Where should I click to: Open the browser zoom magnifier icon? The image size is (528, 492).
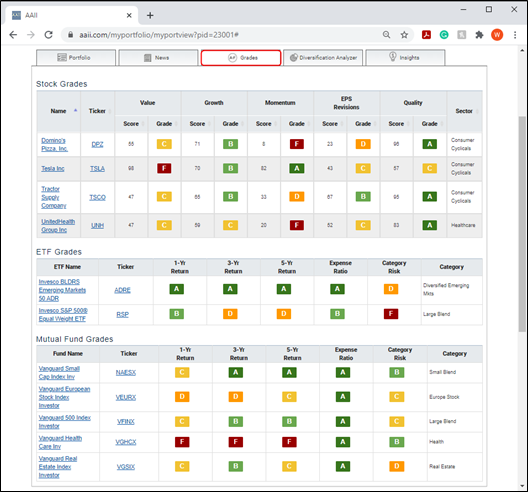387,35
